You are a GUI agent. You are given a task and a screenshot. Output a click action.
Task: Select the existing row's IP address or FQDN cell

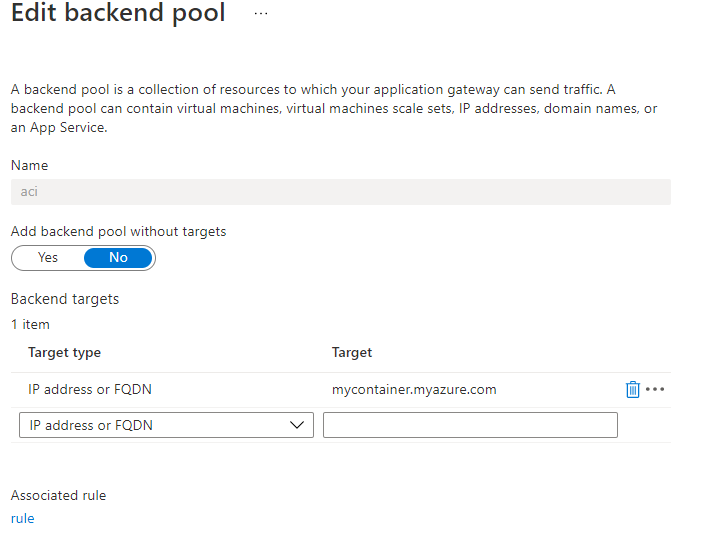pyautogui.click(x=90, y=390)
